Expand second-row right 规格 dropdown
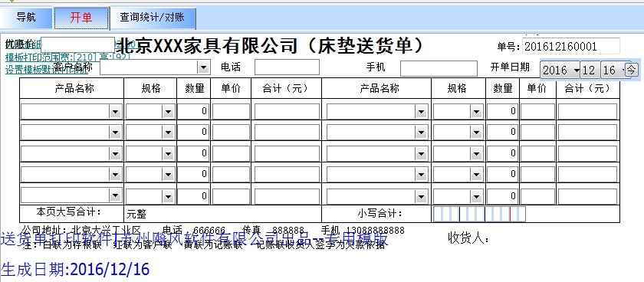644x282 pixels. tap(476, 132)
